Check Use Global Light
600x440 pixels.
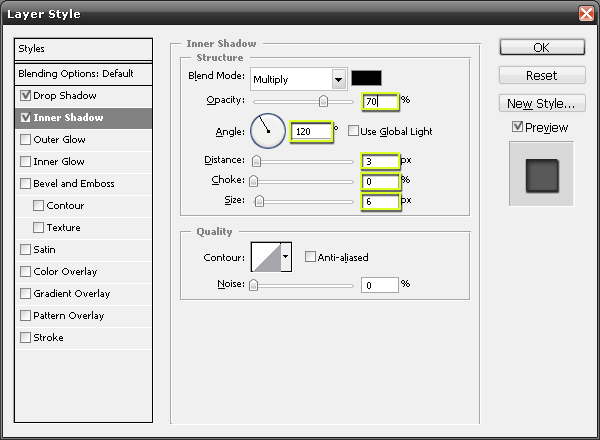[353, 131]
